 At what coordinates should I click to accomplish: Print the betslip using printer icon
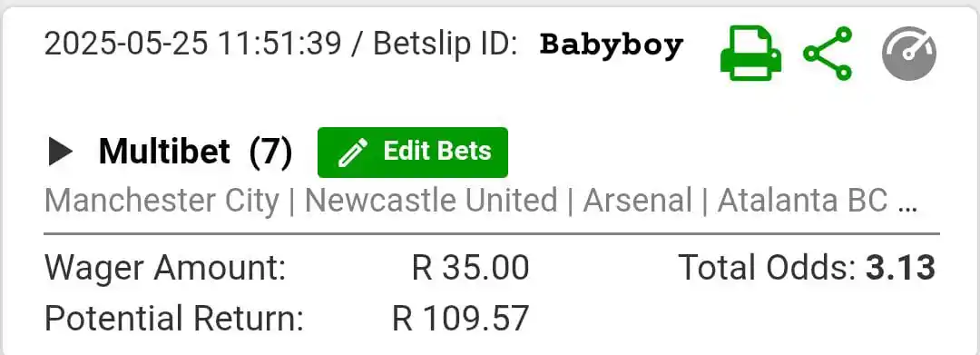tap(750, 54)
